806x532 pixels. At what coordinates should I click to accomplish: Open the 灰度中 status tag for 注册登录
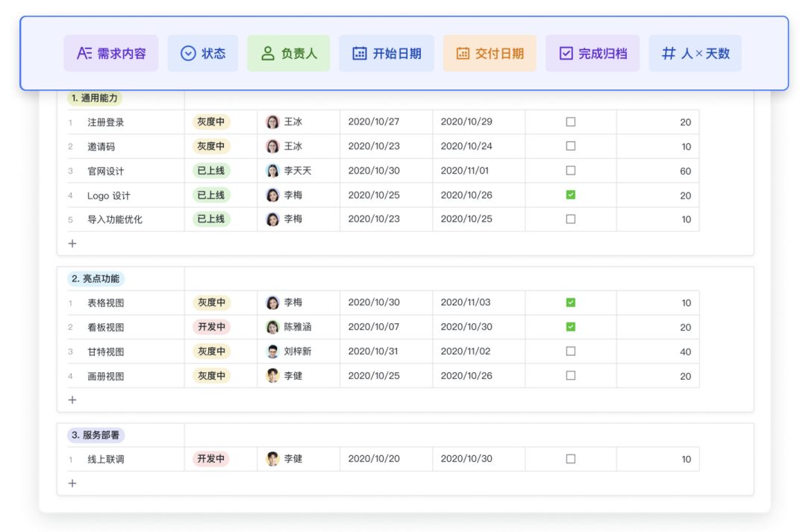[211, 122]
